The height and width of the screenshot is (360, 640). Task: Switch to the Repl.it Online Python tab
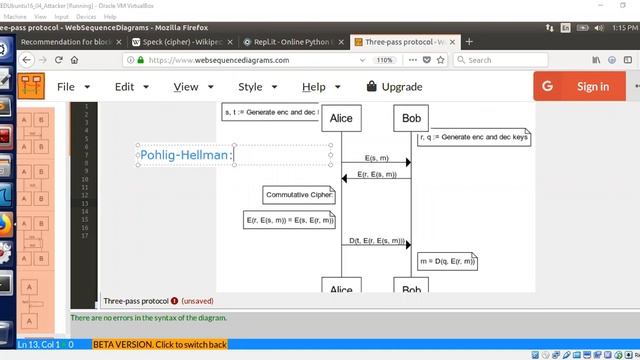click(292, 42)
